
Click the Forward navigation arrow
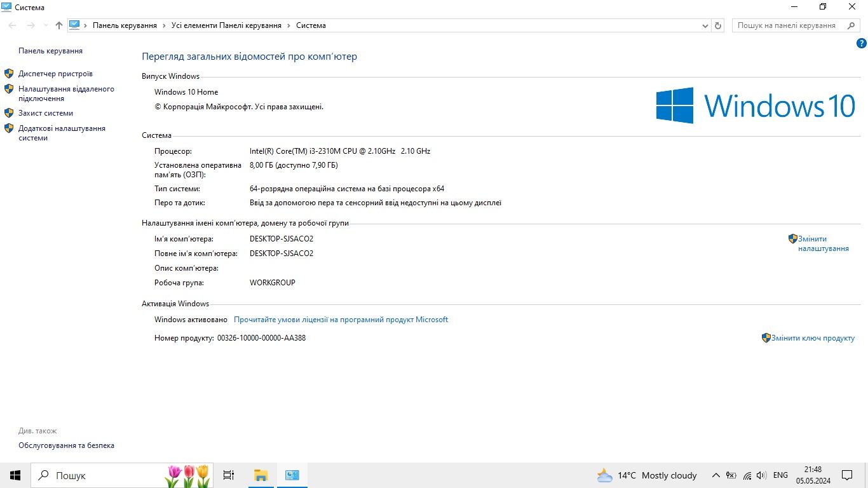[31, 25]
